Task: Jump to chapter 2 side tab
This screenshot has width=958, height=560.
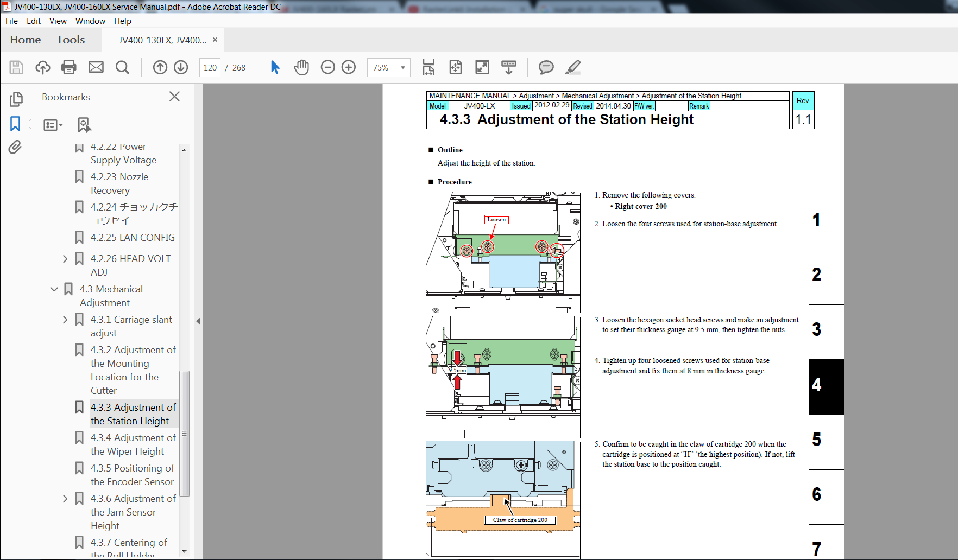Action: [x=826, y=277]
